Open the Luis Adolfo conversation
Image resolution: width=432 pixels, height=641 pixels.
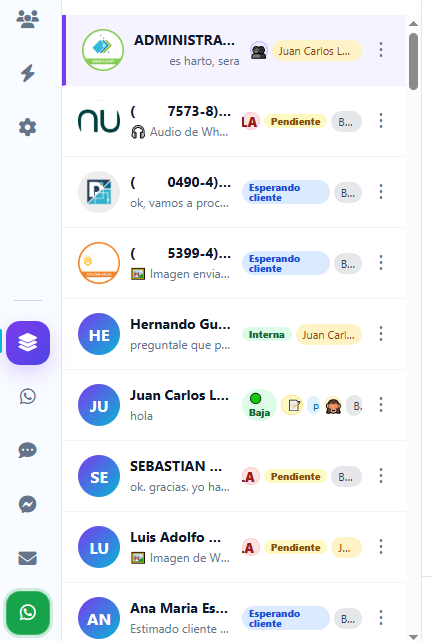tap(234, 547)
